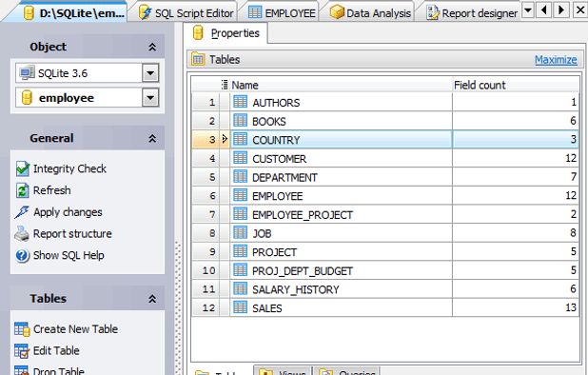Select the PROJ_DEPT_BUDGET table name
This screenshot has width=588, height=375.
pyautogui.click(x=303, y=271)
